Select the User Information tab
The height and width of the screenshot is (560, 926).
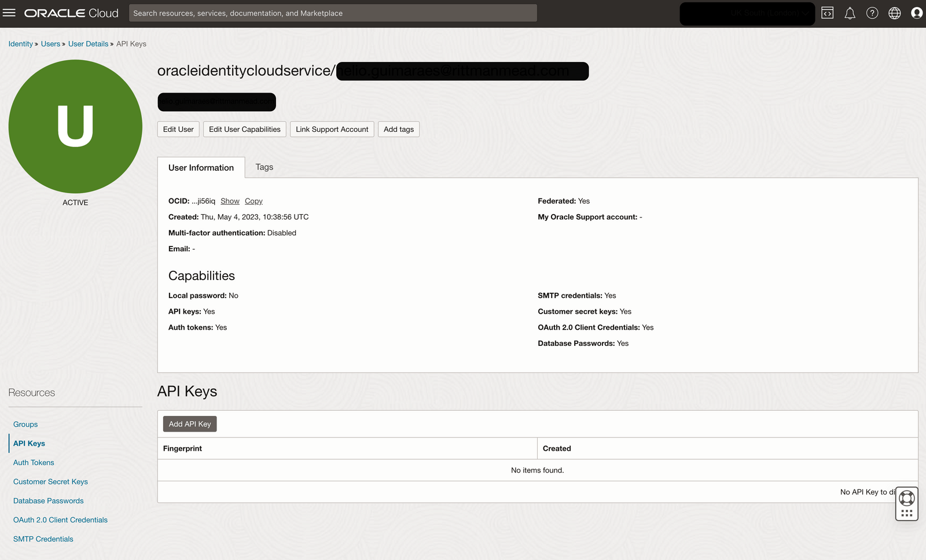[x=201, y=167]
